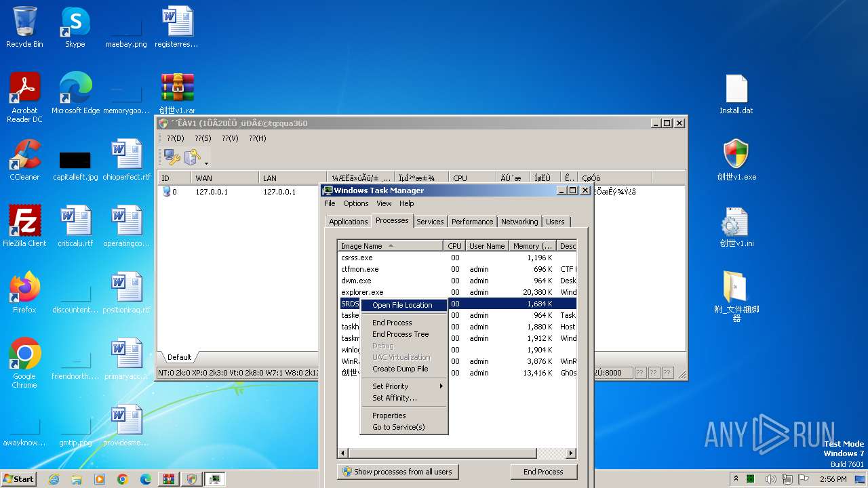This screenshot has height=488, width=868.
Task: Switch to the Users tab
Action: point(555,222)
